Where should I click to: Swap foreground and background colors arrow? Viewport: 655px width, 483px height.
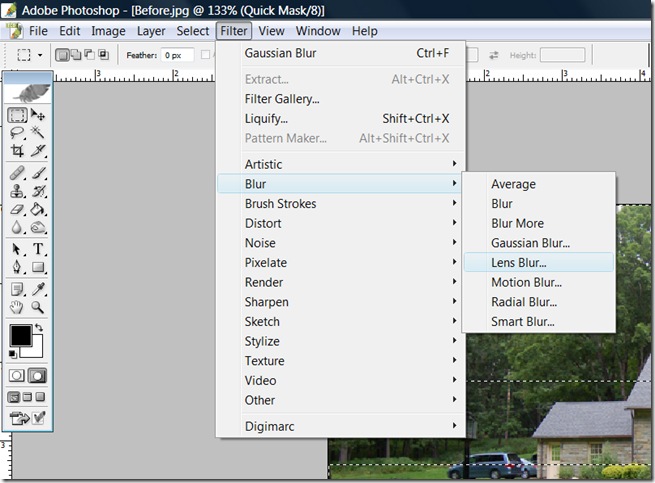coord(39,328)
